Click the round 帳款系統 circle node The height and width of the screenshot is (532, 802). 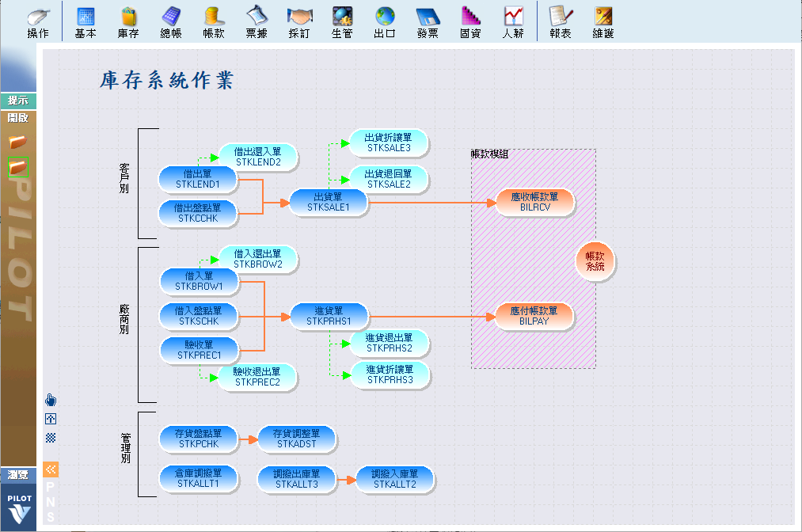(x=595, y=261)
